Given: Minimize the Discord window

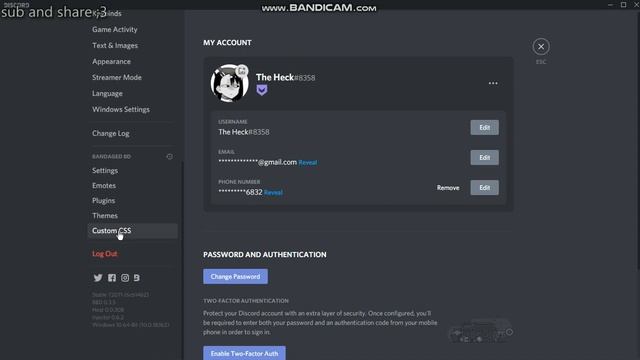Looking at the screenshot, I should (x=610, y=4).
